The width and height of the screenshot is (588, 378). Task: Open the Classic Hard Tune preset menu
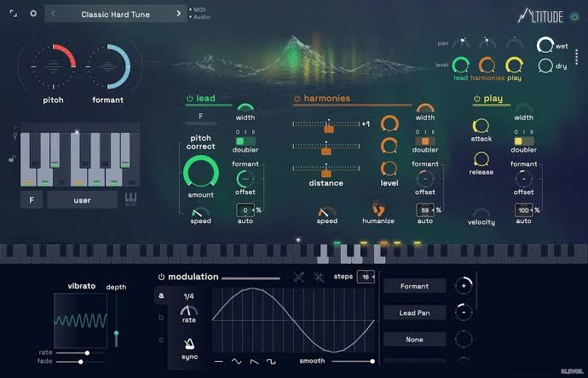point(116,14)
